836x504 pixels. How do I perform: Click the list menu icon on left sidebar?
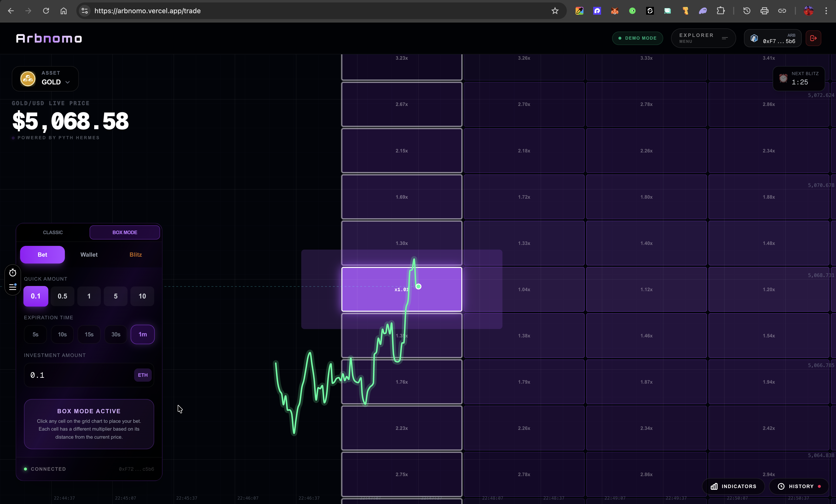(x=13, y=287)
